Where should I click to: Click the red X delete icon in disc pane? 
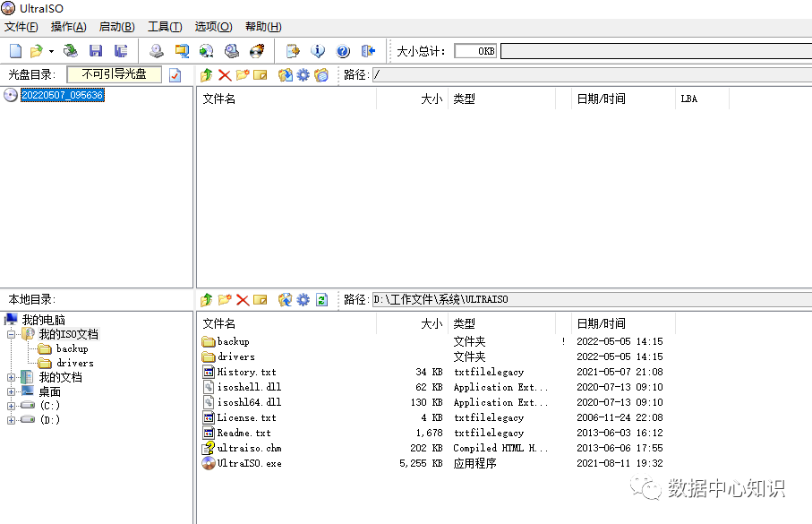pos(225,75)
